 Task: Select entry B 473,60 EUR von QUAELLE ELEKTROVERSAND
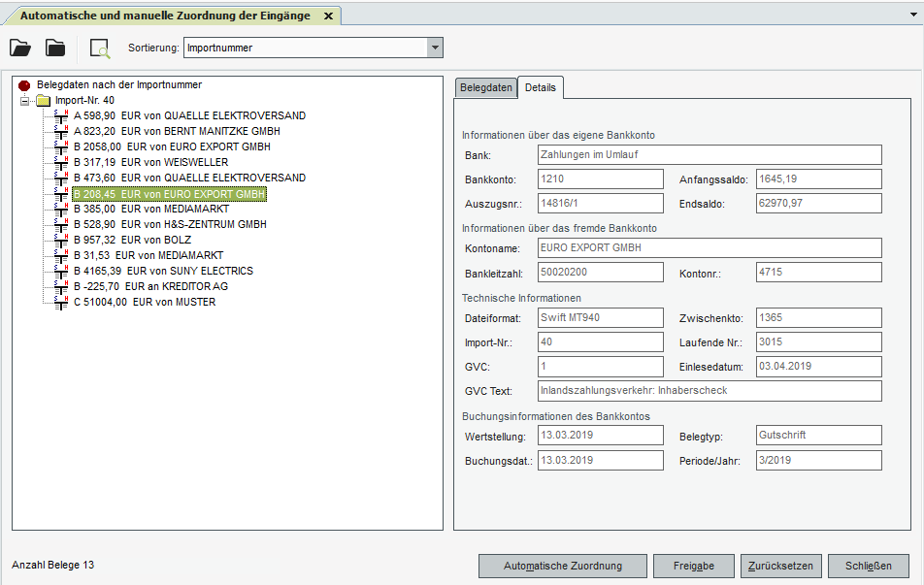[190, 178]
